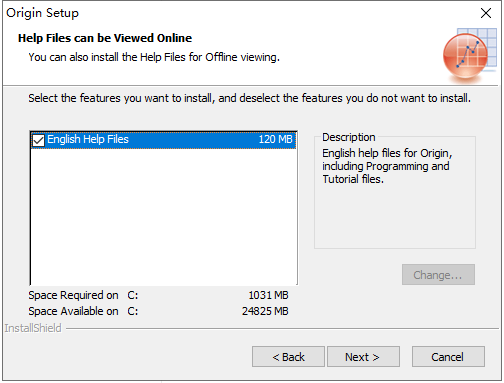Click the 120 MB size value
This screenshot has width=504, height=383.
(275, 139)
